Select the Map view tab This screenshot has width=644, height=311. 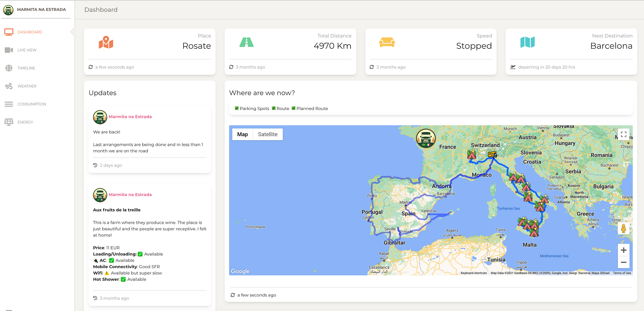242,134
